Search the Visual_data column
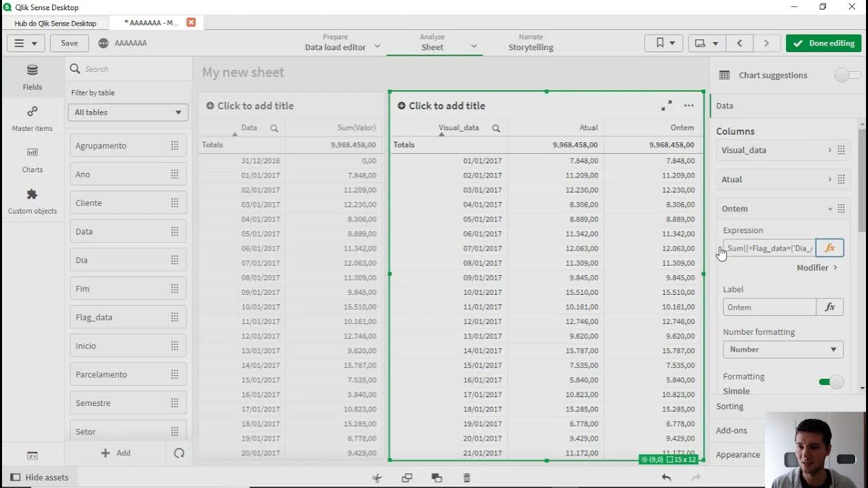Viewport: 868px width, 488px height. click(x=496, y=127)
